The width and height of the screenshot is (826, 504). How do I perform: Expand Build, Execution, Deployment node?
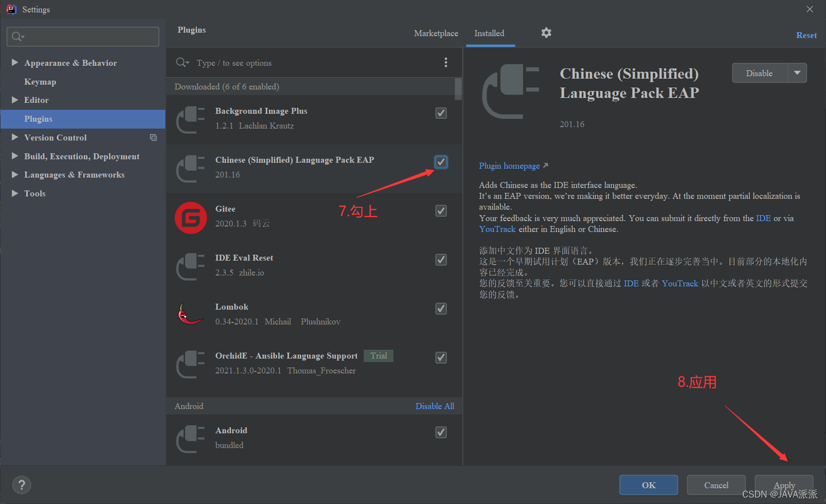coord(15,156)
